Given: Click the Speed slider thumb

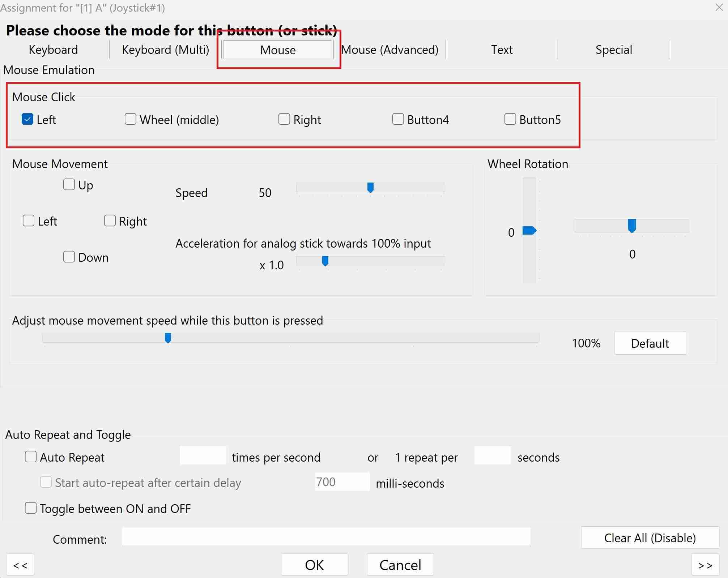Looking at the screenshot, I should pyautogui.click(x=370, y=187).
